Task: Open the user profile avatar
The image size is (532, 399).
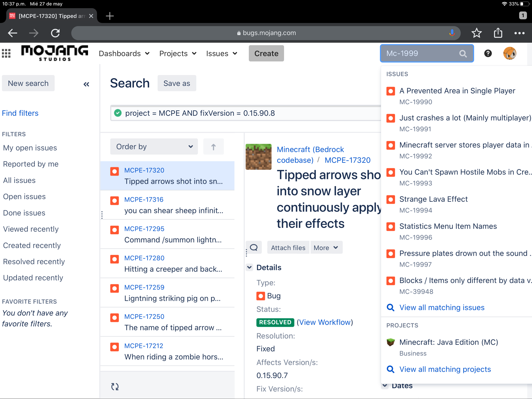Action: [509, 53]
